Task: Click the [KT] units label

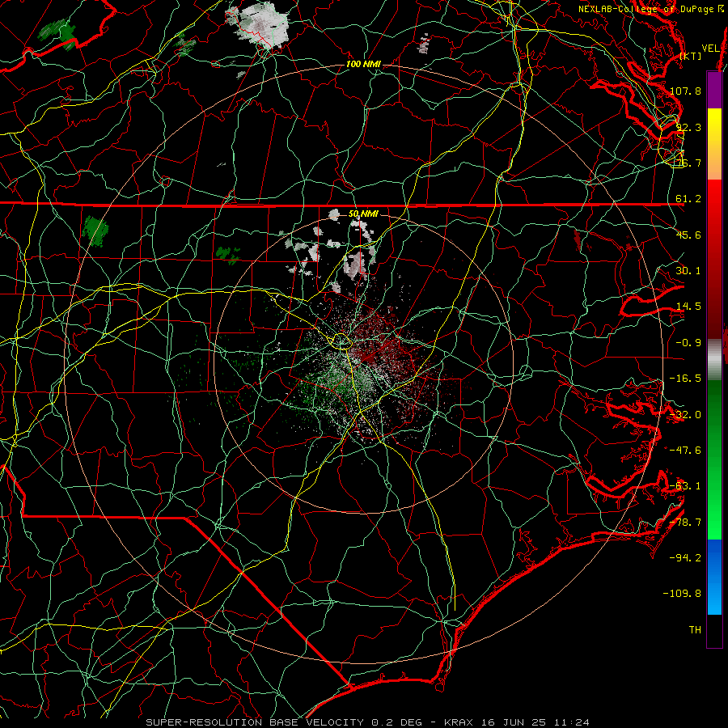Action: point(690,56)
